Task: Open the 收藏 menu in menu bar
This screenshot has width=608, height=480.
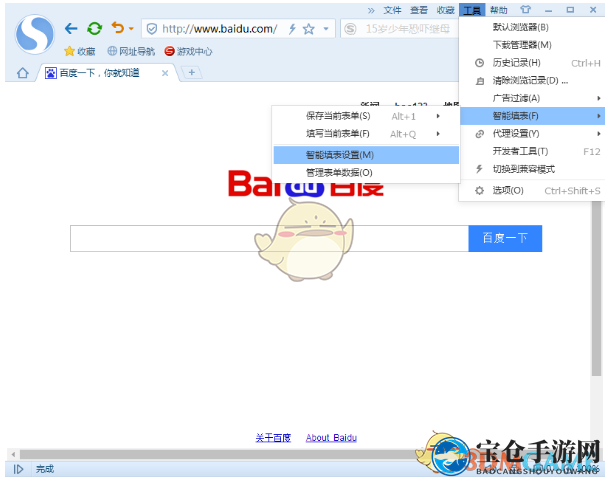Action: click(445, 10)
